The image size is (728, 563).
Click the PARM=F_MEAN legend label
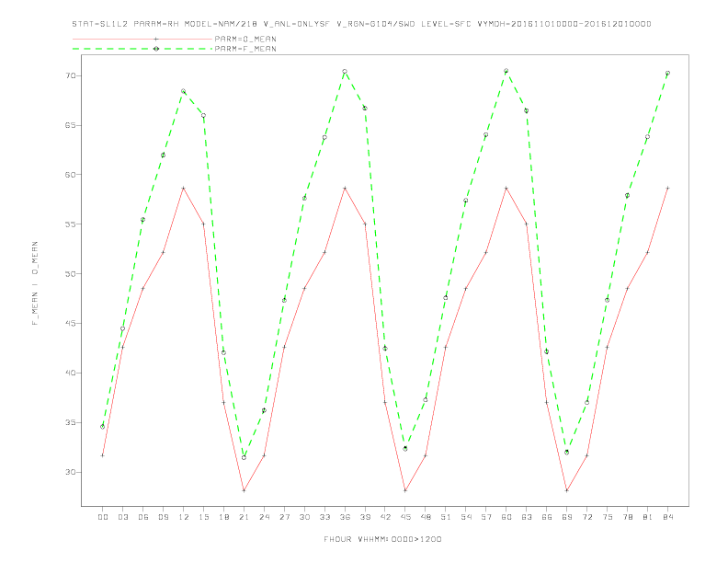245,49
